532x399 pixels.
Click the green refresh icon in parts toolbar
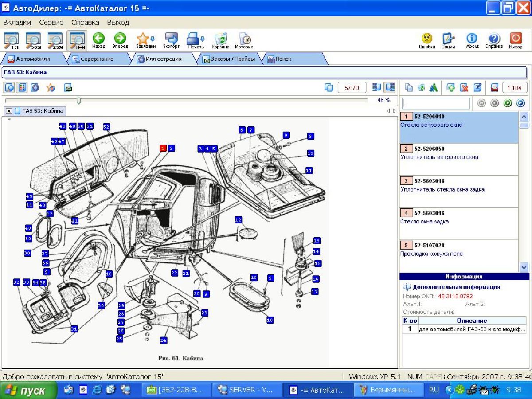421,87
